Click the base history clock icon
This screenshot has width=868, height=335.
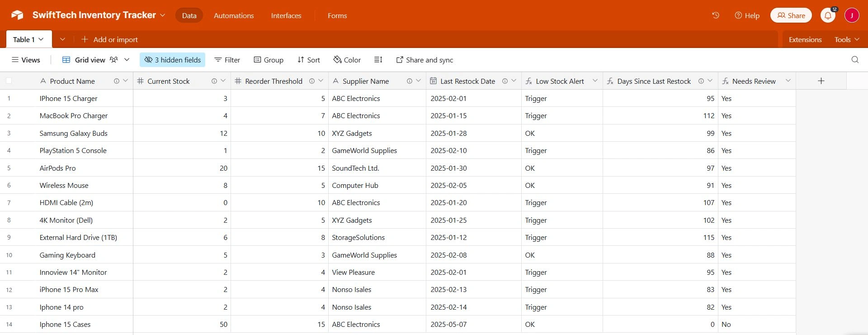tap(716, 15)
